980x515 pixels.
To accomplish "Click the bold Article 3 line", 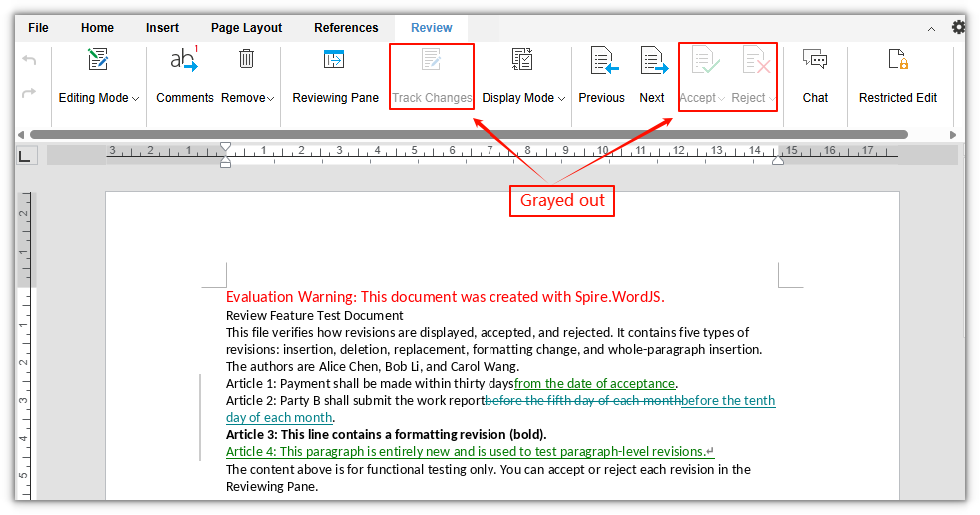I will point(387,434).
